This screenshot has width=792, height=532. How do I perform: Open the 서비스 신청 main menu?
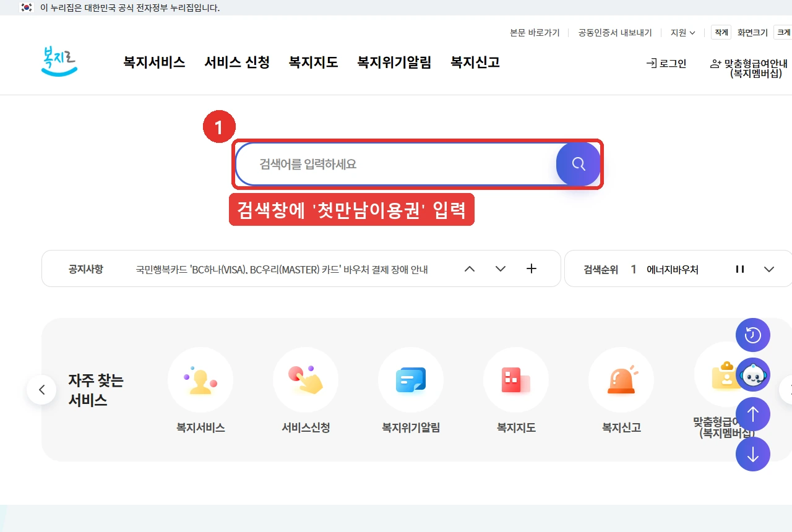(237, 62)
